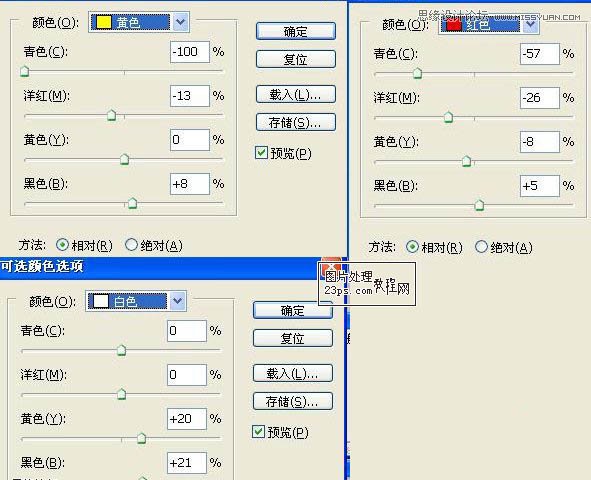Screen dimensions: 591x480
Task: Click the yellow color swatch in the dropdown
Action: coord(103,22)
